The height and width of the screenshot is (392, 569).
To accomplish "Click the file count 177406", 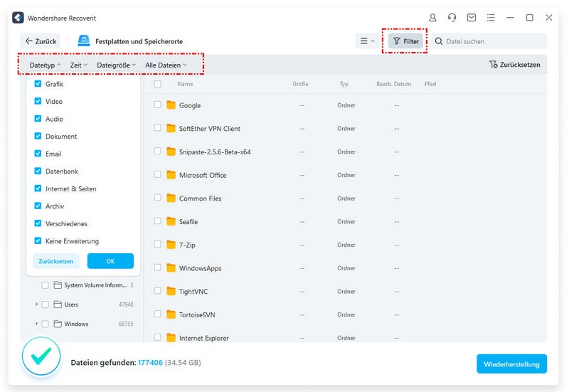I will [x=150, y=362].
